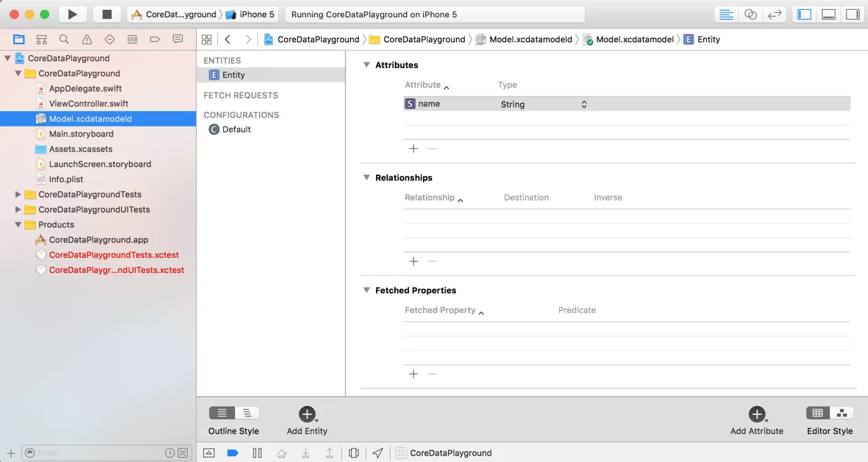Screen dimensions: 868x462
Task: Sort by Relationship column header
Action: [x=434, y=198]
